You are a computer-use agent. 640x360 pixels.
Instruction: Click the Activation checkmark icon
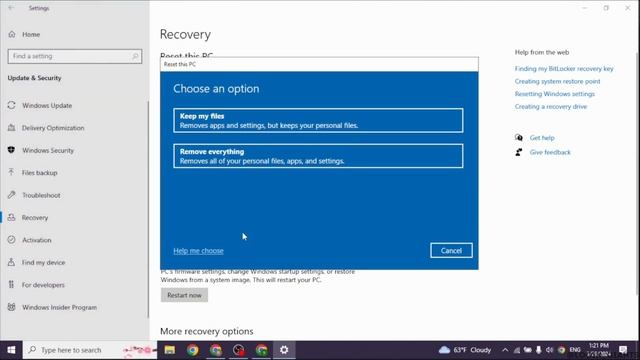(x=11, y=240)
